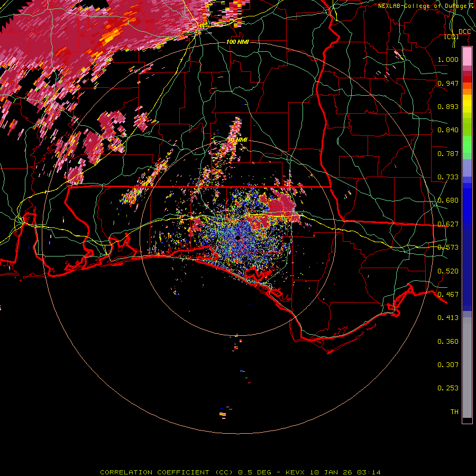Click the 03:14 timestamp
Screen dimensions: 476x476
point(369,472)
